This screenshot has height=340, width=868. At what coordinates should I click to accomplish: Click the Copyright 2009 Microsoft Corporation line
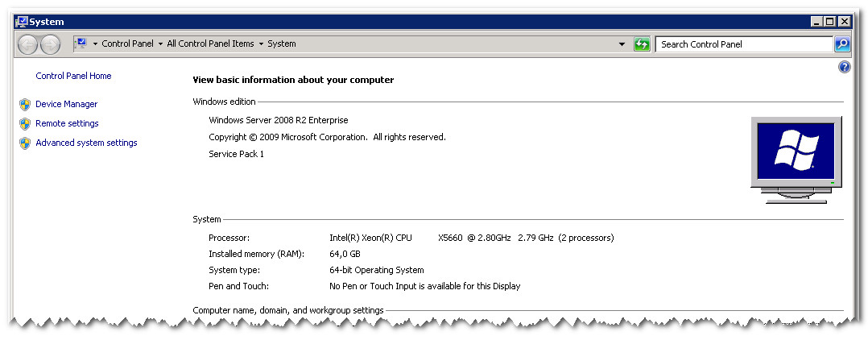pos(327,137)
